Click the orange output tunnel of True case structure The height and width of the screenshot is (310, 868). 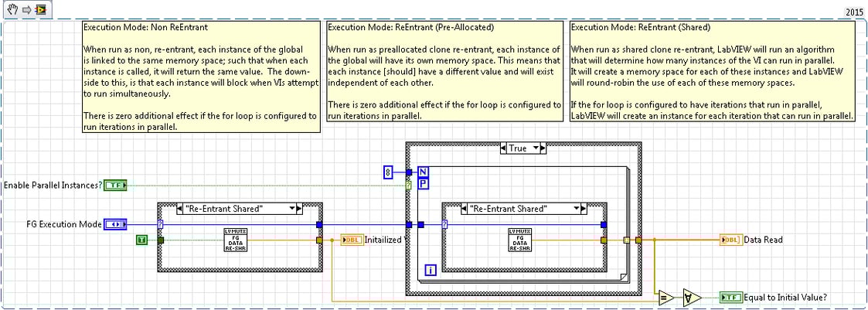(638, 240)
